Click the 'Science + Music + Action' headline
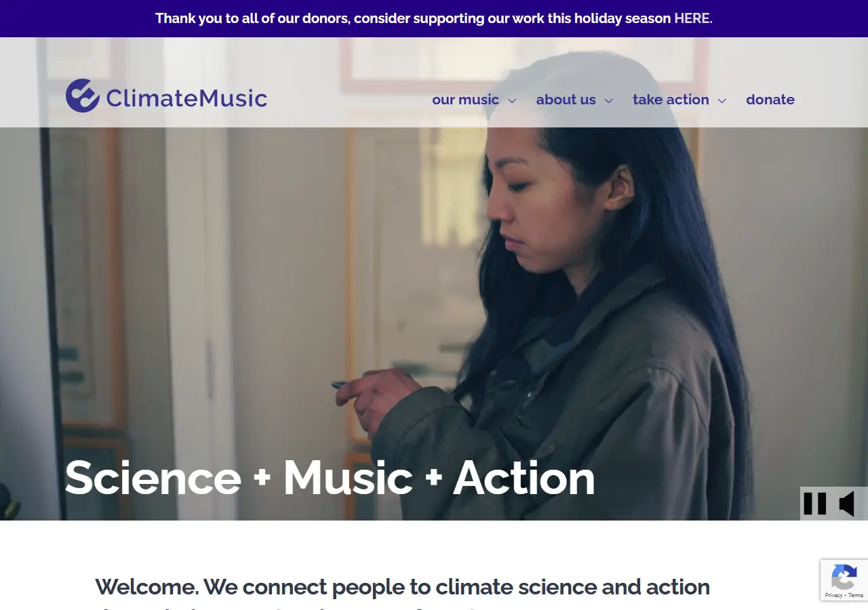This screenshot has height=610, width=868. (x=329, y=479)
